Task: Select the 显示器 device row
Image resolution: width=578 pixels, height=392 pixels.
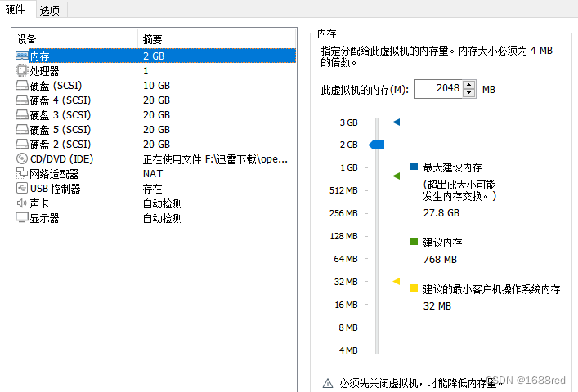Action: tap(155, 218)
